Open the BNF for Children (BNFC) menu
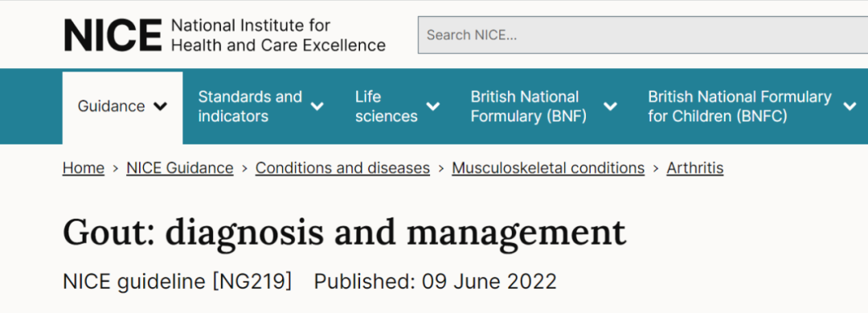The width and height of the screenshot is (868, 313). [751, 106]
